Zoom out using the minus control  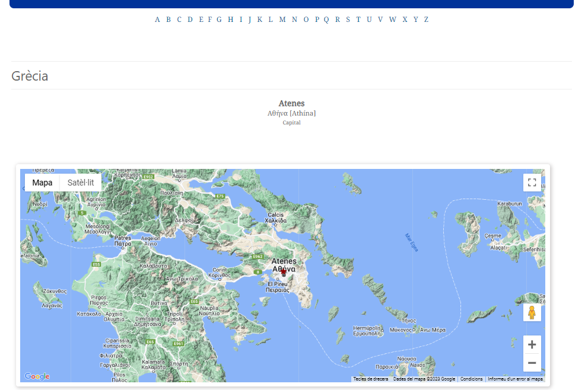[x=532, y=362]
